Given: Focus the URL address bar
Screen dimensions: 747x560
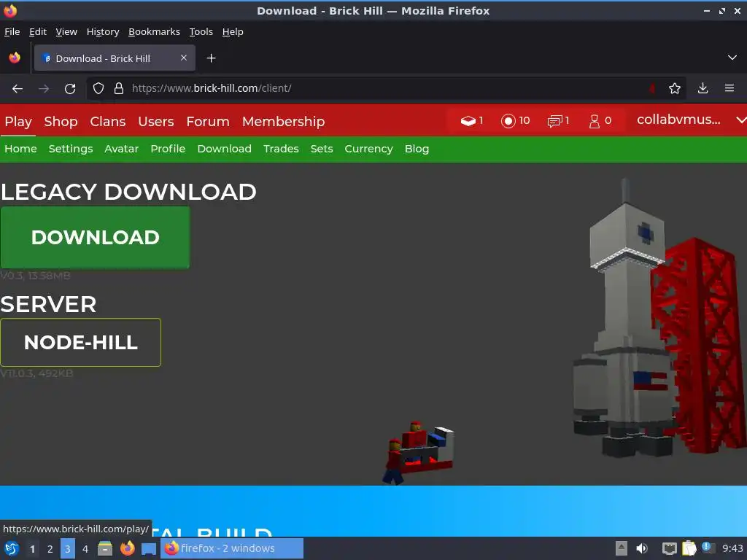Looking at the screenshot, I should pyautogui.click(x=386, y=88).
